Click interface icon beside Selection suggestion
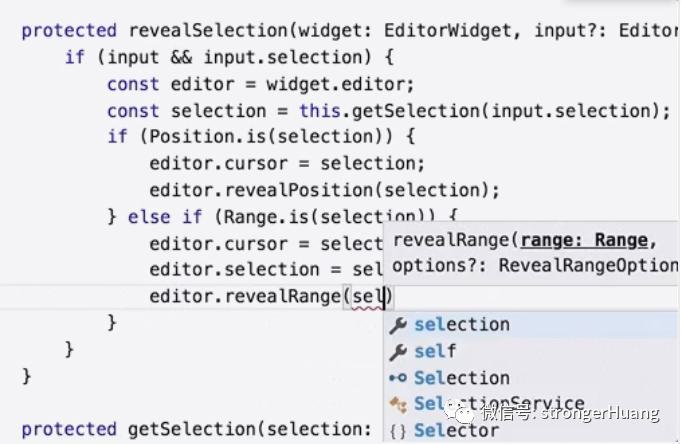This screenshot has width=681, height=444. coord(398,378)
